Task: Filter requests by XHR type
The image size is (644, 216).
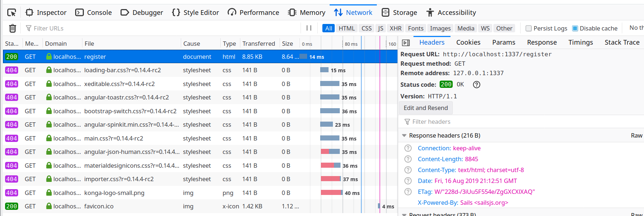Action: [x=395, y=28]
